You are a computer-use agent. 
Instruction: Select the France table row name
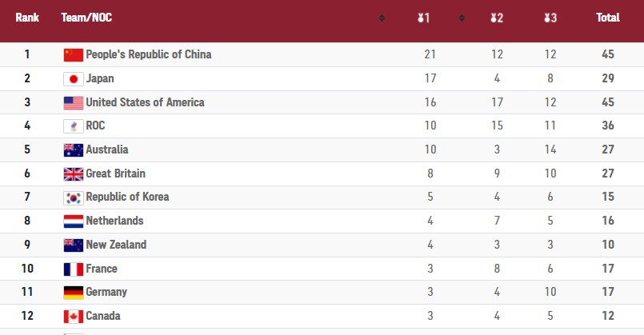(102, 269)
